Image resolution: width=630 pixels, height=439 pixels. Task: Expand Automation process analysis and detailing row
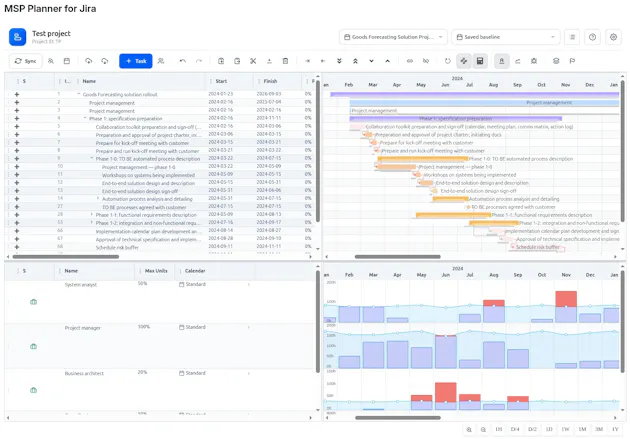click(98, 198)
